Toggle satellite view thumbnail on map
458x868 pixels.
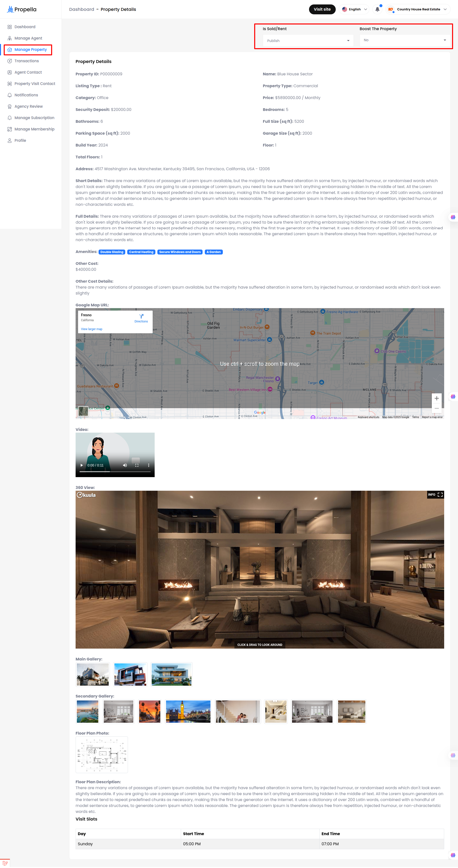pyautogui.click(x=83, y=411)
